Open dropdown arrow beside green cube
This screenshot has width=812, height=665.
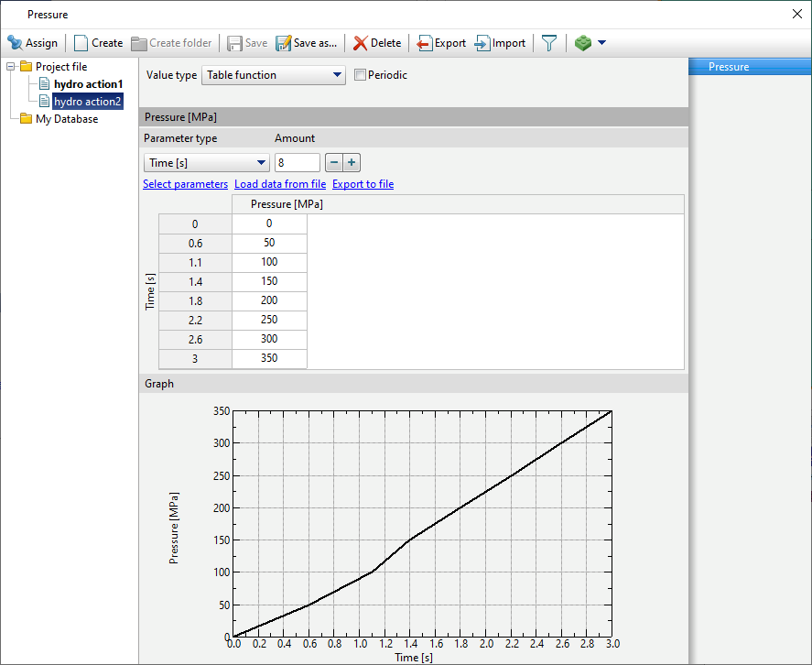601,43
